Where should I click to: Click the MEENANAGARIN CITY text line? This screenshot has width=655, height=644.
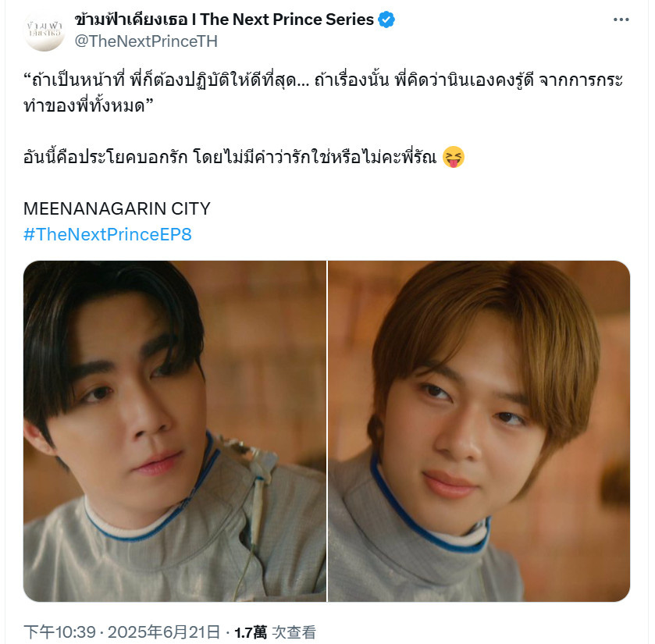tap(117, 208)
